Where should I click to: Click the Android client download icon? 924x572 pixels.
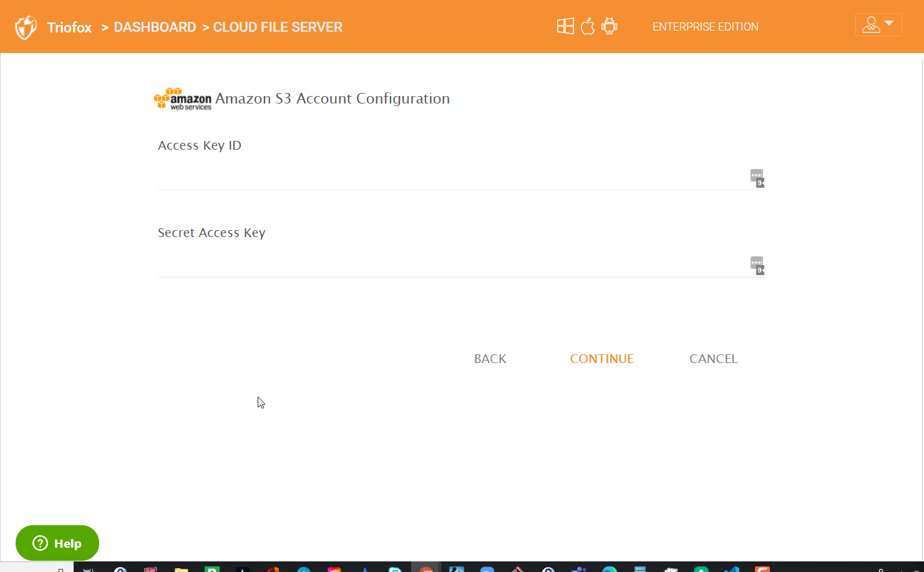pos(610,26)
